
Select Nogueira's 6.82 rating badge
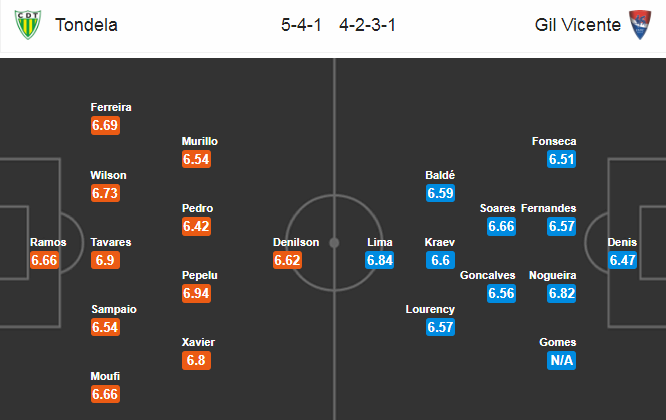(x=562, y=293)
